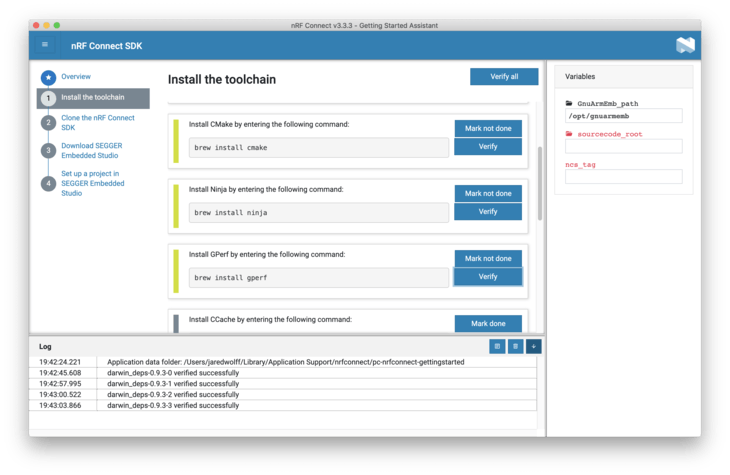The height and width of the screenshot is (475, 730).
Task: Select the Install the toolchain step
Action: coord(93,98)
